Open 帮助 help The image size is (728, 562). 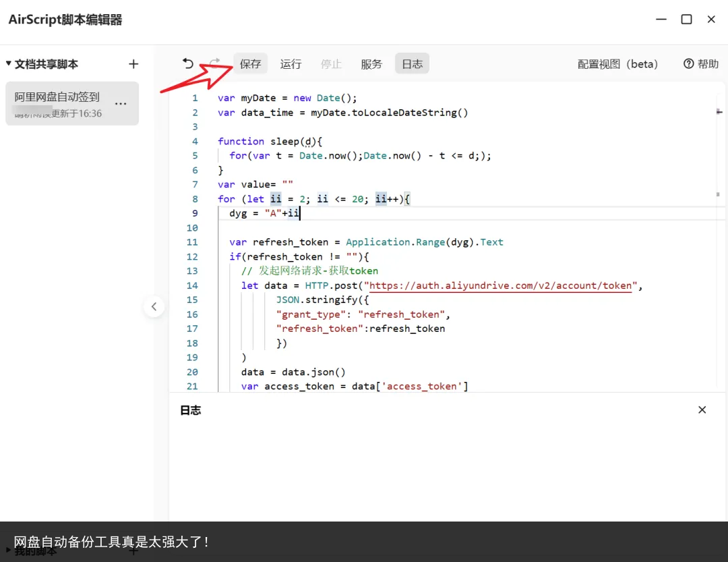[x=700, y=63]
